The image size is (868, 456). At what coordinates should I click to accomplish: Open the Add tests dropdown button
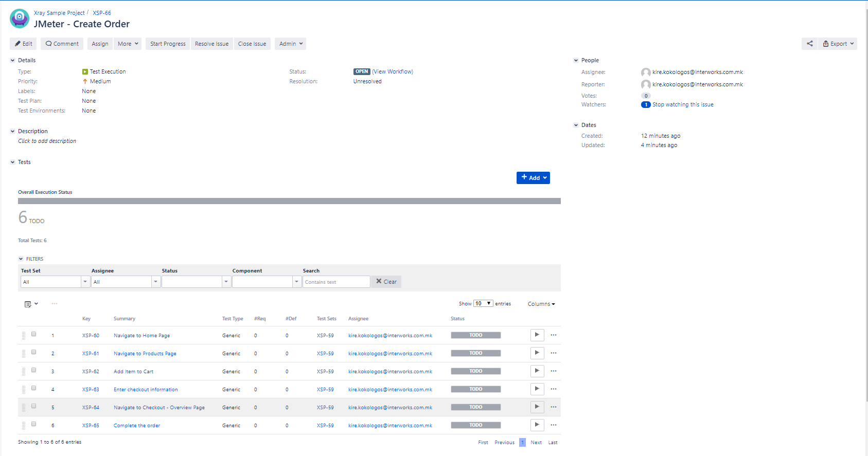click(x=533, y=178)
